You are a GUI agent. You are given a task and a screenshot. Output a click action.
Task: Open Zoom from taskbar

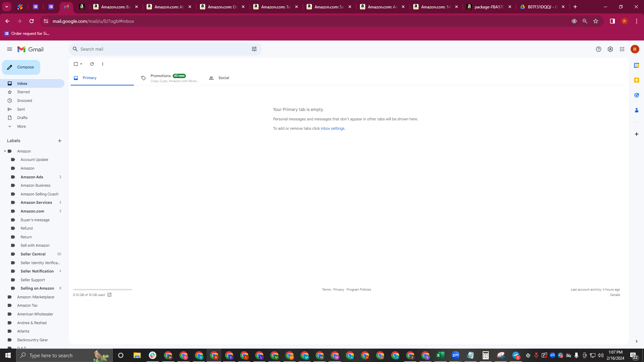tap(455, 355)
